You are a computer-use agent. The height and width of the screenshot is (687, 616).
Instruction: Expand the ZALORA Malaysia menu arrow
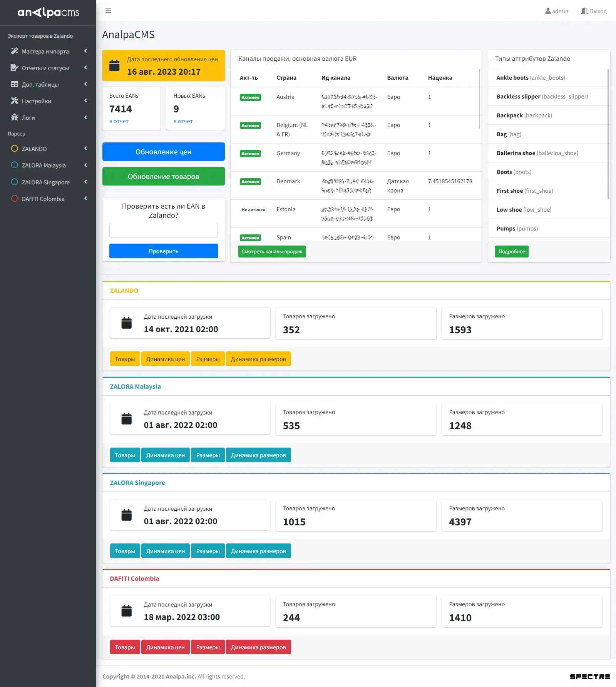[x=85, y=165]
